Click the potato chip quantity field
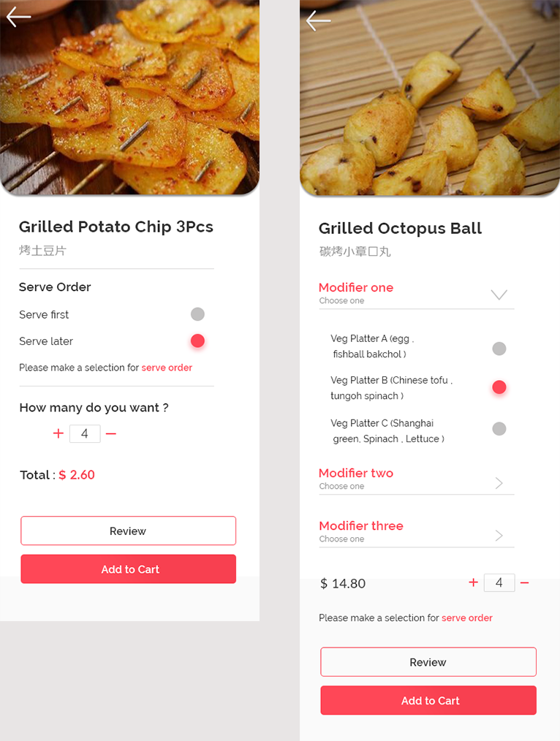Viewport: 560px width, 741px height. (x=85, y=433)
